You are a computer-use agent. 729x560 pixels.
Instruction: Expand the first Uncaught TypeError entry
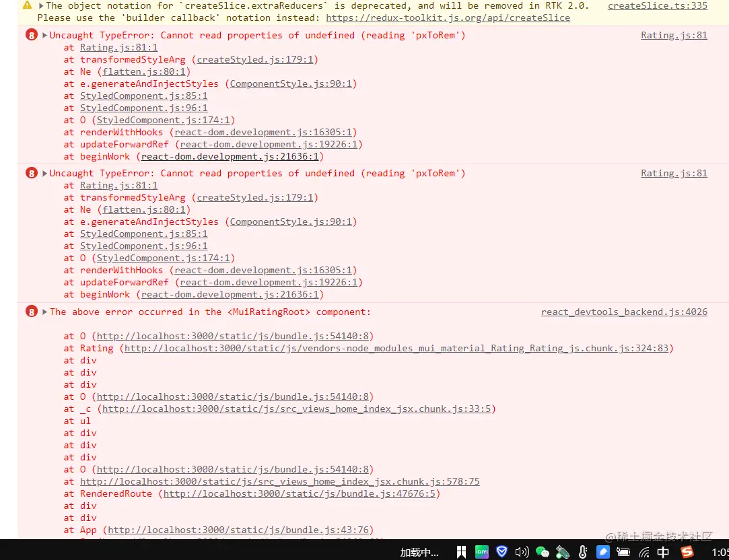point(44,35)
